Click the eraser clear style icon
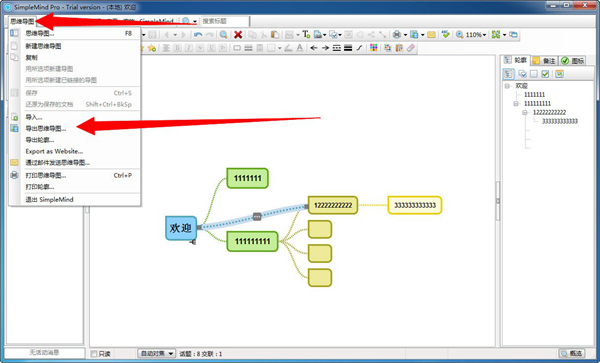 click(x=411, y=48)
